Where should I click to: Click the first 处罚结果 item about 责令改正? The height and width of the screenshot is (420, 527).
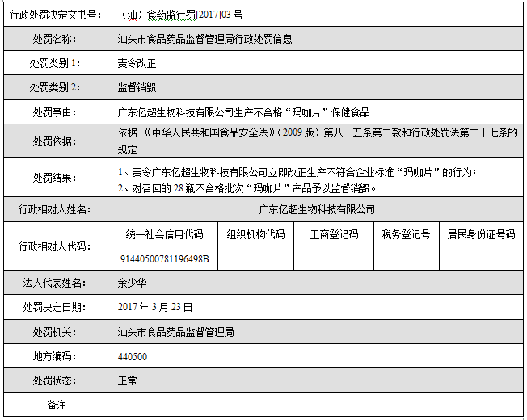click(297, 171)
